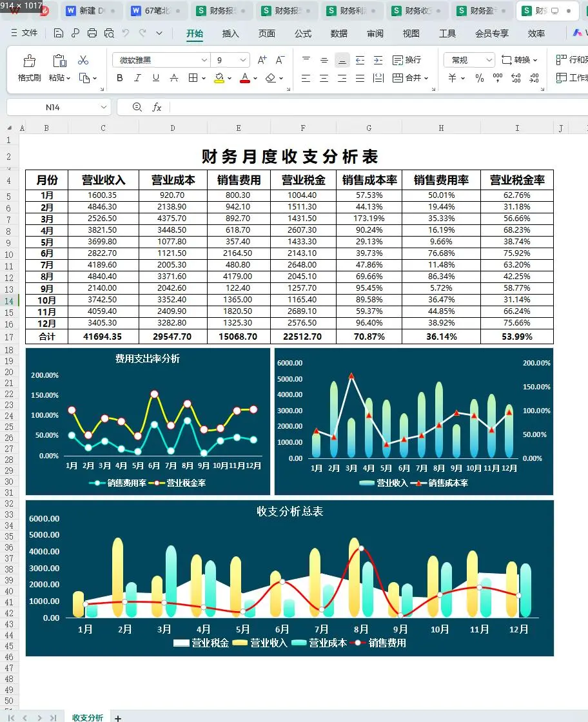The width and height of the screenshot is (588, 722).
Task: Open the 文件 menu
Action: pos(24,33)
